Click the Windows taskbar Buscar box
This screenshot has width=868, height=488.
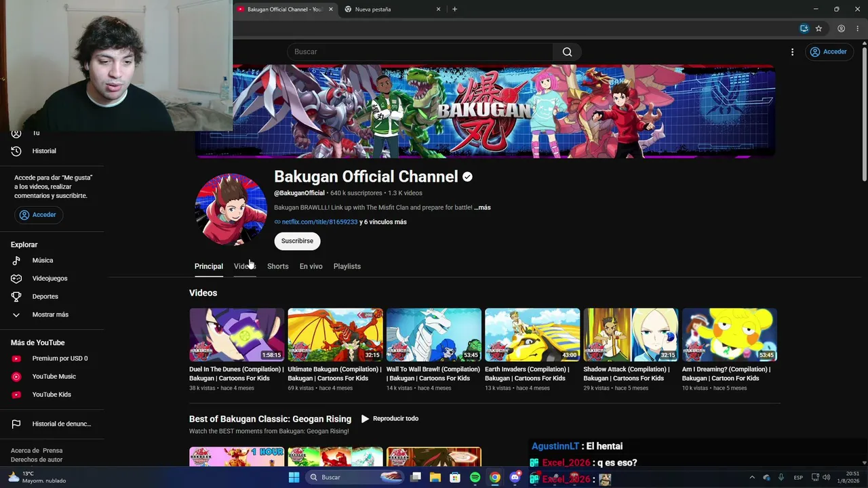coord(353,477)
